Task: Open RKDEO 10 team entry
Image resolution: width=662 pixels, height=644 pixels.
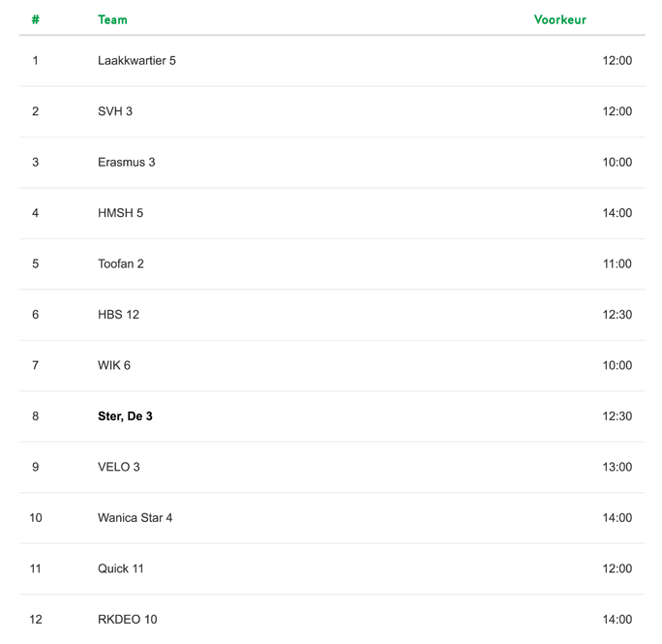Action: pyautogui.click(x=128, y=620)
